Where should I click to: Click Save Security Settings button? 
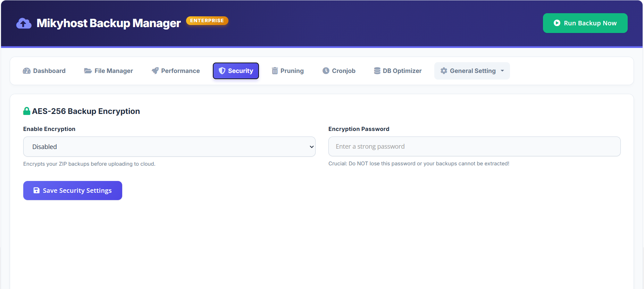(73, 190)
